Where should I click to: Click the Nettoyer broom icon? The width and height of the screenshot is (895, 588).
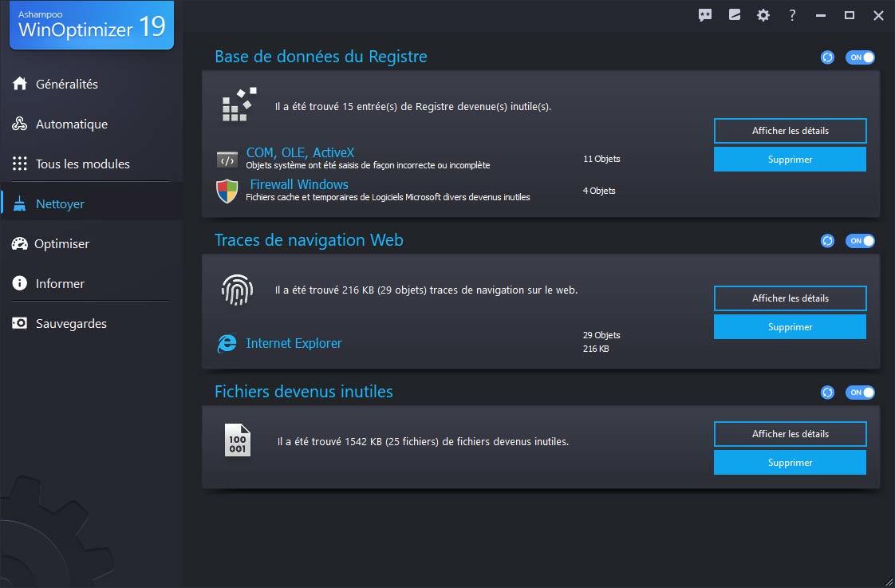coord(20,203)
